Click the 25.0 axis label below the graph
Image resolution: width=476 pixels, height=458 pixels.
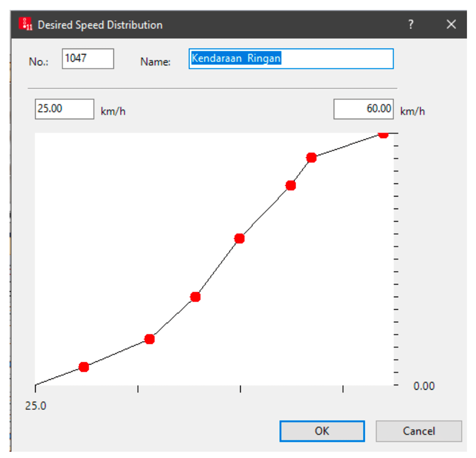click(x=36, y=406)
